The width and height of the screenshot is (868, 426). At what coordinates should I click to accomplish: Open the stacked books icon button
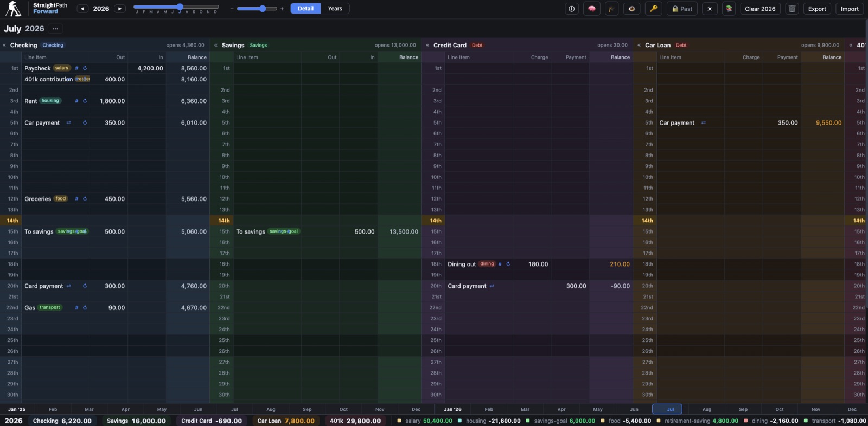pos(729,9)
